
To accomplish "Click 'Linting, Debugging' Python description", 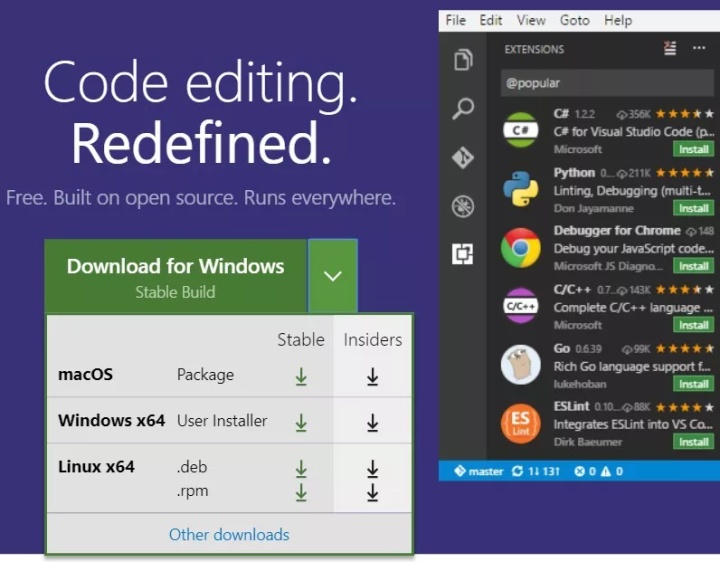I will [x=632, y=191].
